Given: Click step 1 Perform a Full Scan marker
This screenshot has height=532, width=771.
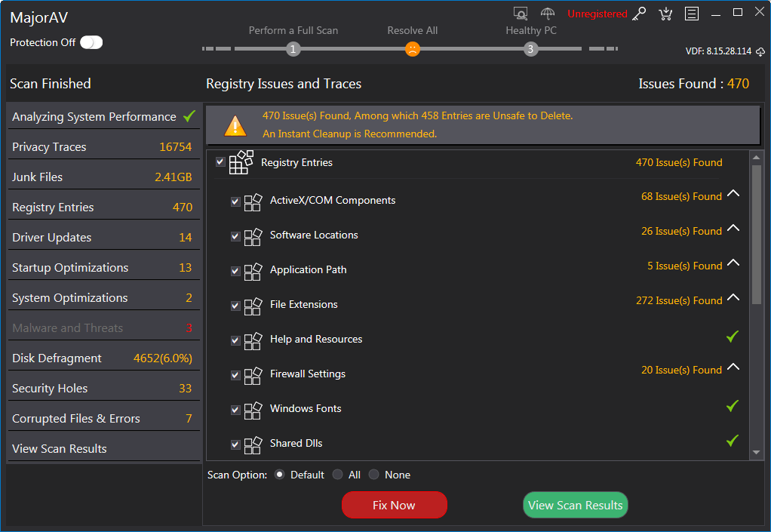Looking at the screenshot, I should tap(293, 49).
